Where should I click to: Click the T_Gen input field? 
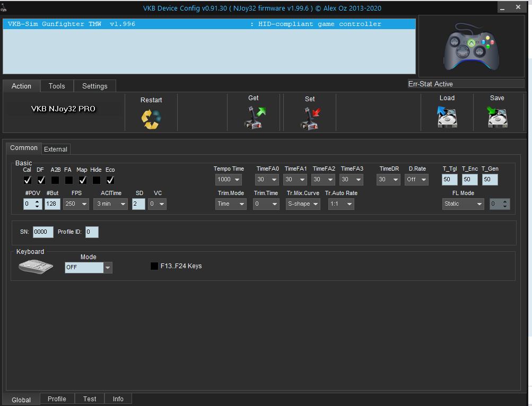pos(490,180)
